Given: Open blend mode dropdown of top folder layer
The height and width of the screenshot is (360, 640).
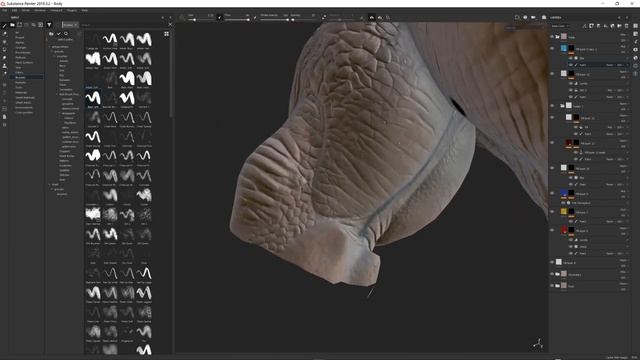Looking at the screenshot, I should pyautogui.click(x=623, y=35).
